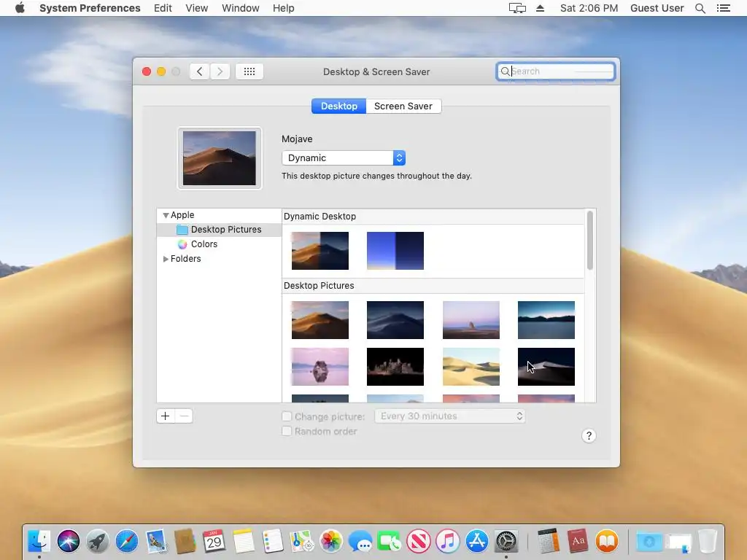Open the Every 30 minutes dropdown
The image size is (747, 560).
pyautogui.click(x=449, y=416)
